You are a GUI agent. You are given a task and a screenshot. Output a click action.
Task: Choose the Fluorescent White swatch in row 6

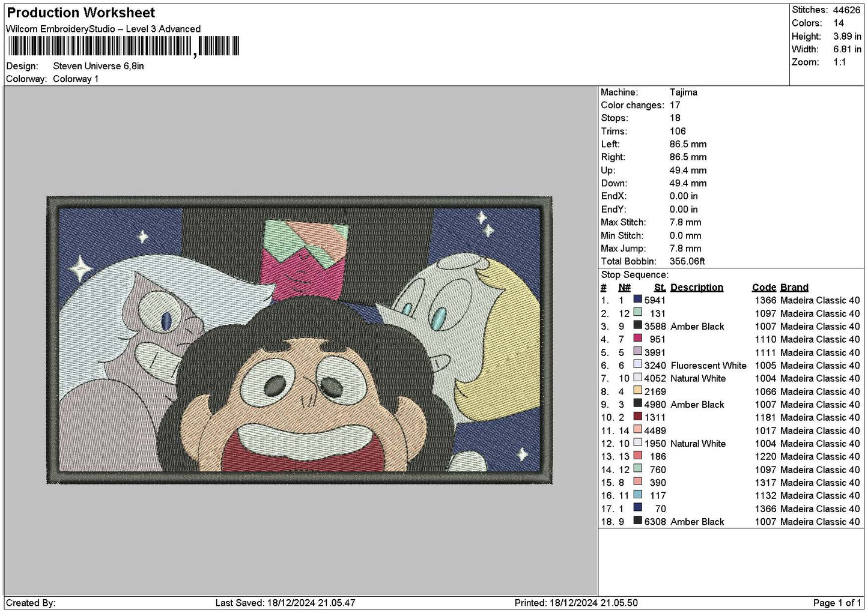click(638, 365)
